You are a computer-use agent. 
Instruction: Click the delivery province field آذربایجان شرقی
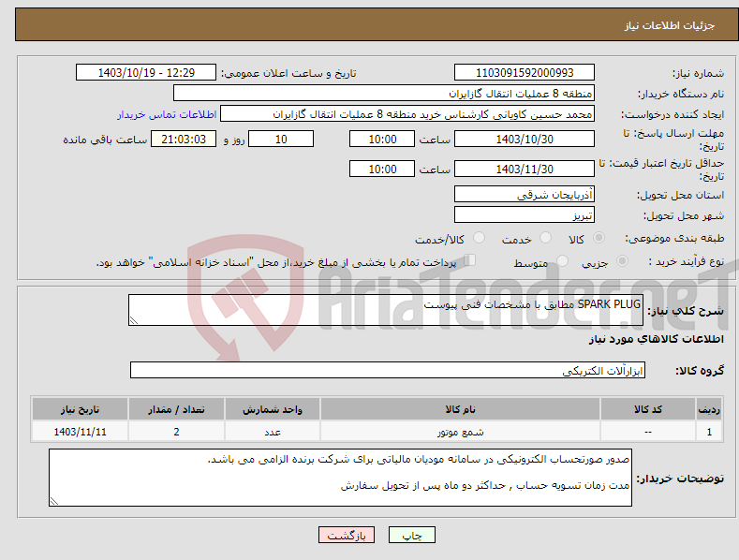pos(525,194)
